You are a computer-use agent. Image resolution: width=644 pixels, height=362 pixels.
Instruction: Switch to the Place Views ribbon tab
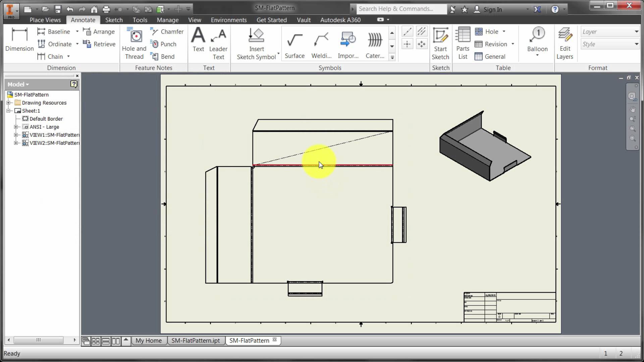point(45,20)
